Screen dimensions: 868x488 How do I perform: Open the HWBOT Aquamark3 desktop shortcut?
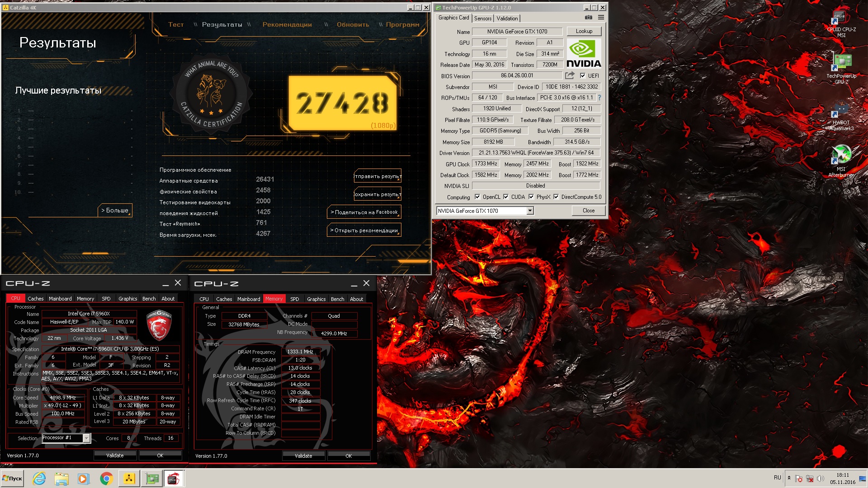pos(841,117)
